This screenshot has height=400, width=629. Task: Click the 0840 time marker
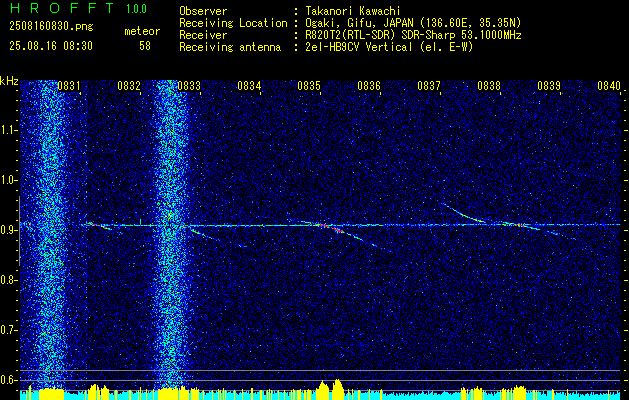(x=609, y=85)
